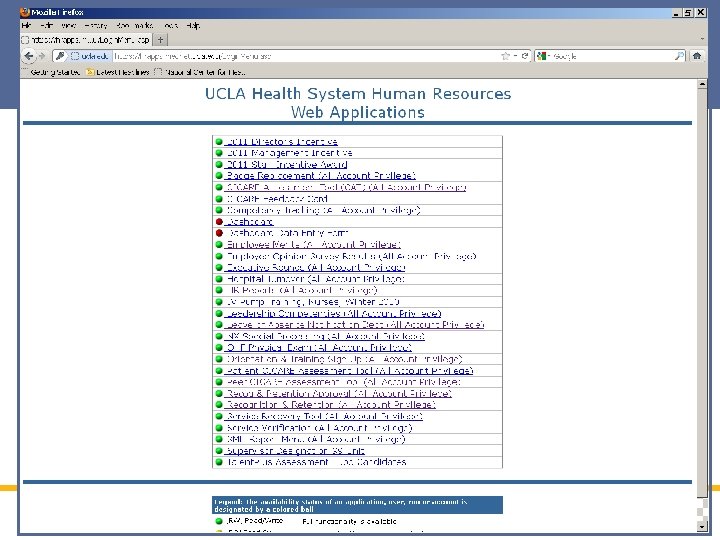The image size is (720, 540).
Task: Select the LoginMenu.asp browser tab
Action: click(86, 40)
